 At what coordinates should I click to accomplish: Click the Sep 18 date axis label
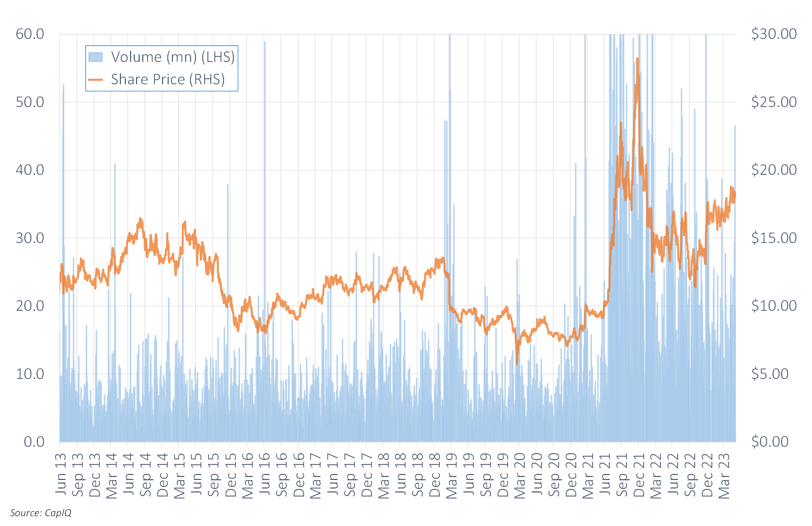point(418,475)
